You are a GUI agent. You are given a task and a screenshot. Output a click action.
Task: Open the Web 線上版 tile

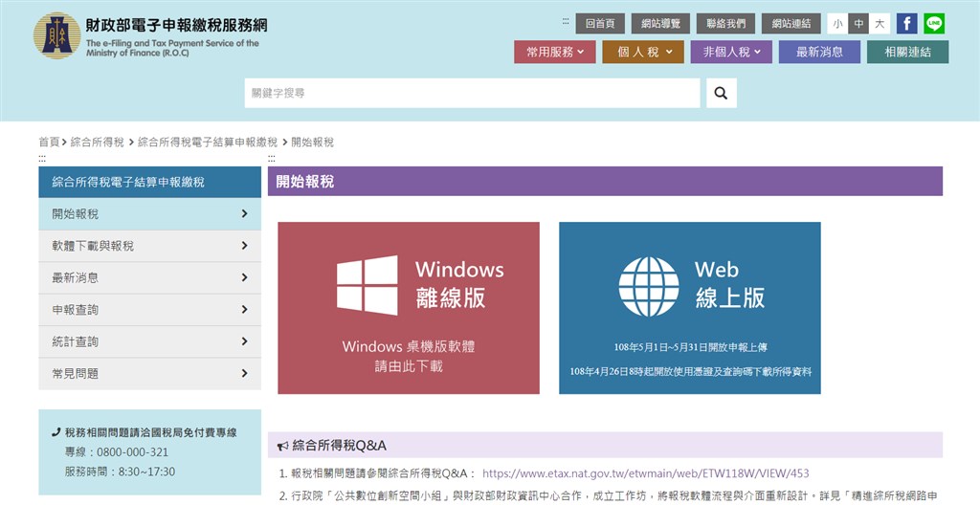pos(690,308)
